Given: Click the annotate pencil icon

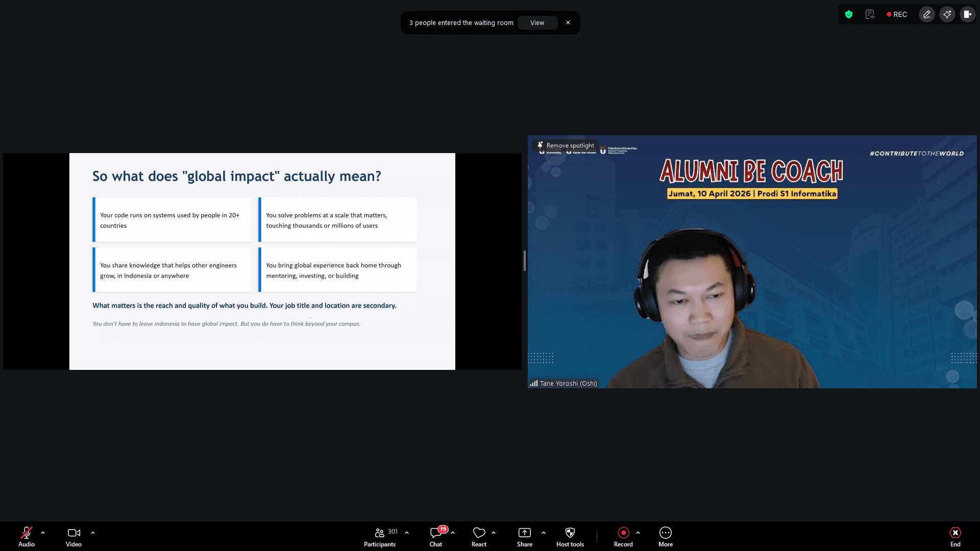Looking at the screenshot, I should [927, 14].
